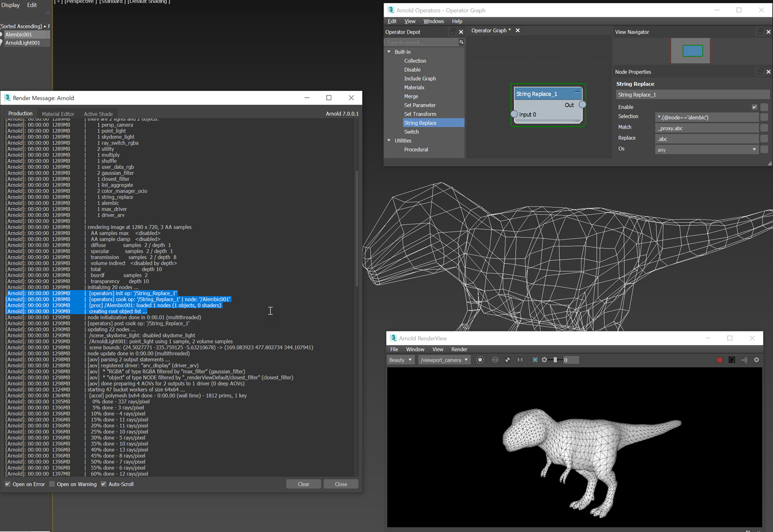Toggle the override box beside Replace

coord(764,139)
